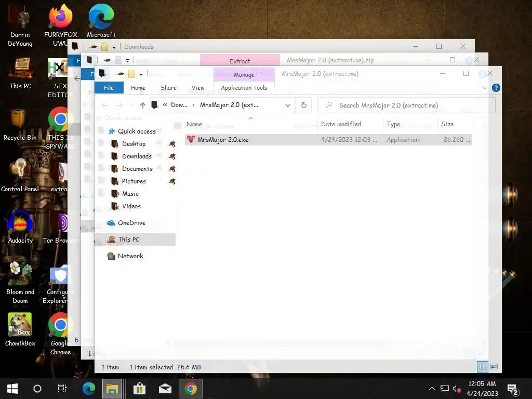Open Edge from the taskbar
Screen dimensions: 532x399
[89, 389]
